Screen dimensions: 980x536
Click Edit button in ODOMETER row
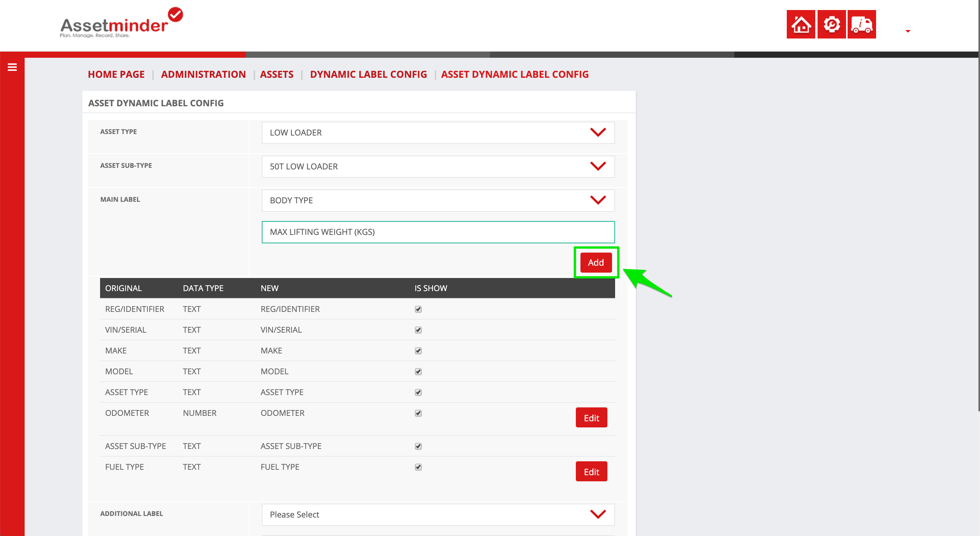coord(591,418)
